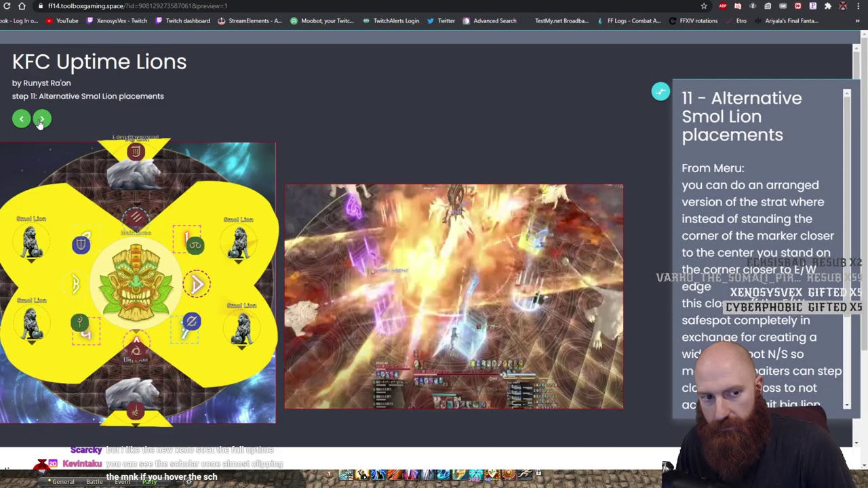The image size is (868, 488).
Task: Click the gameplay clip thumbnail
Action: click(454, 297)
